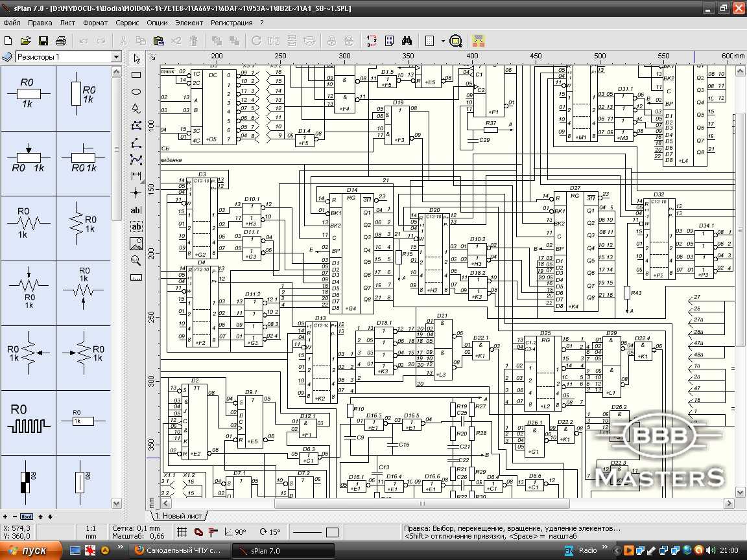Select the Zoom magnifier tool in the side toolbar

coord(136,261)
